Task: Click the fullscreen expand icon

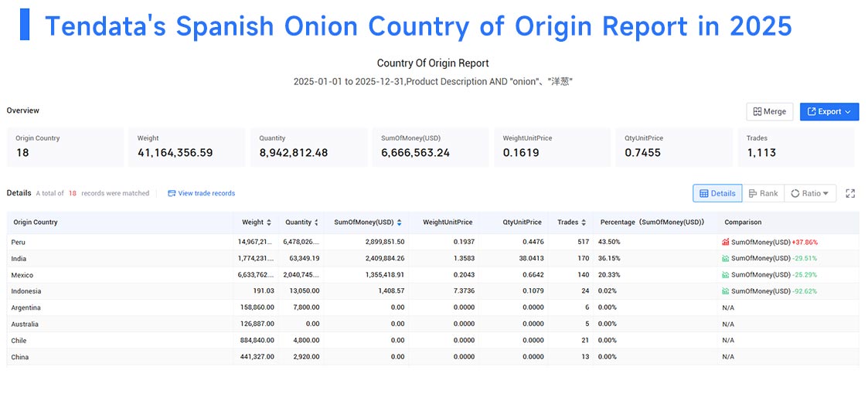Action: tap(850, 193)
